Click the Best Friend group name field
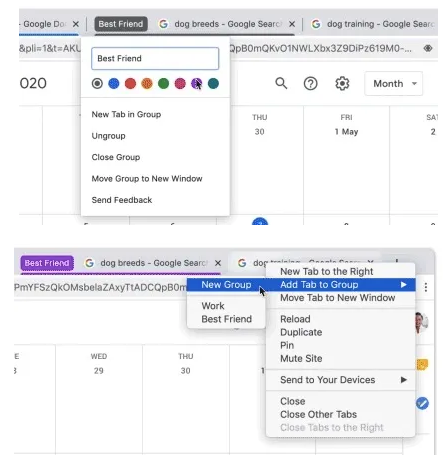This screenshot has width=445, height=467. tap(155, 58)
